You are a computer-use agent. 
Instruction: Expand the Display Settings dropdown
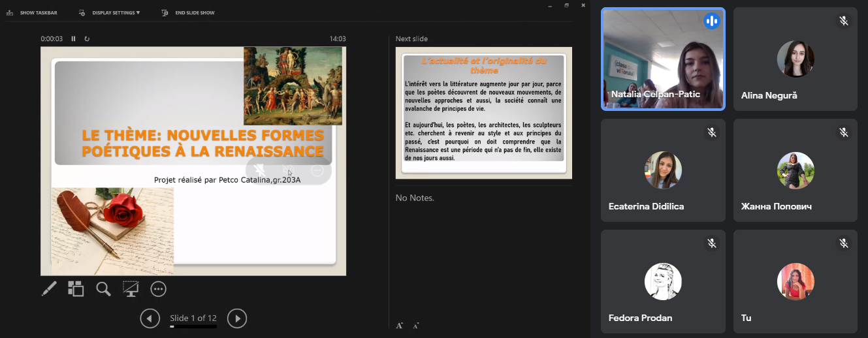(109, 12)
